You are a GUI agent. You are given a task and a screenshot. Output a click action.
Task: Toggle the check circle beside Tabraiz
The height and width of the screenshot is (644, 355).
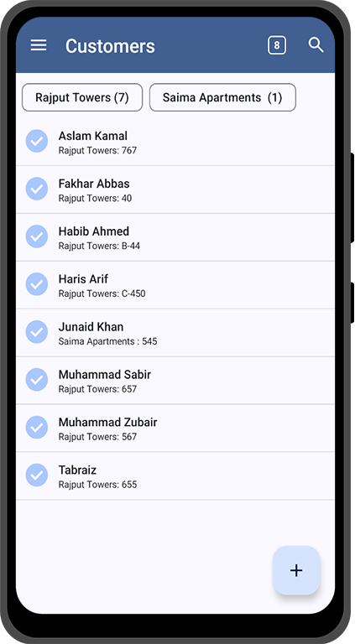pyautogui.click(x=37, y=475)
